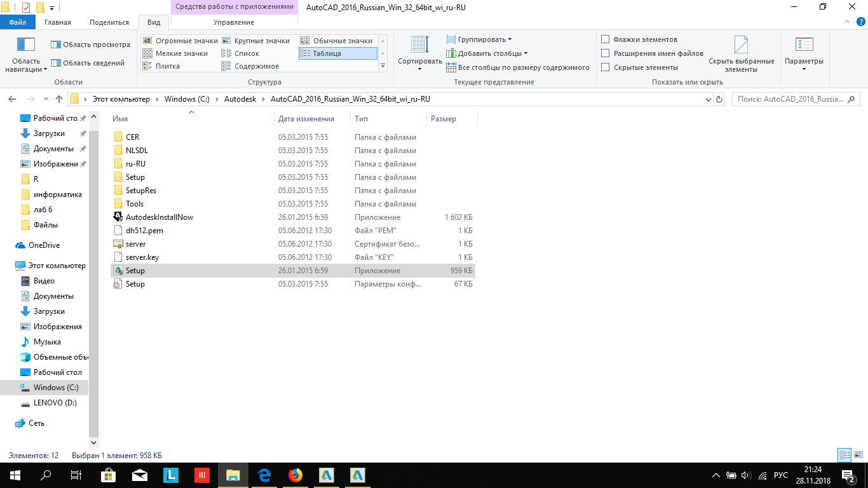
Task: Open the РУС language indicator in the tray
Action: [x=781, y=475]
